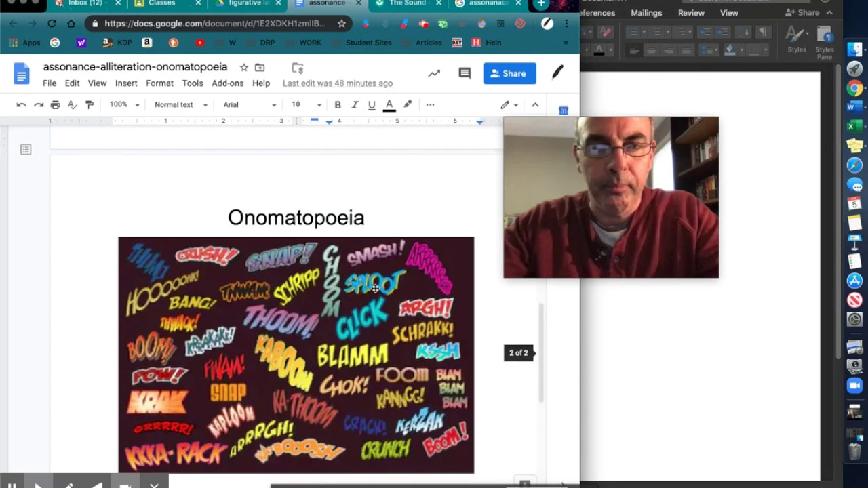This screenshot has width=868, height=488.
Task: Click the Share button in Word
Action: [x=803, y=13]
